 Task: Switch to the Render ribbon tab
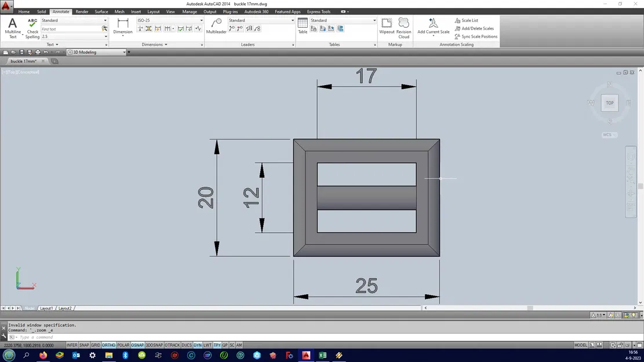[x=82, y=12]
